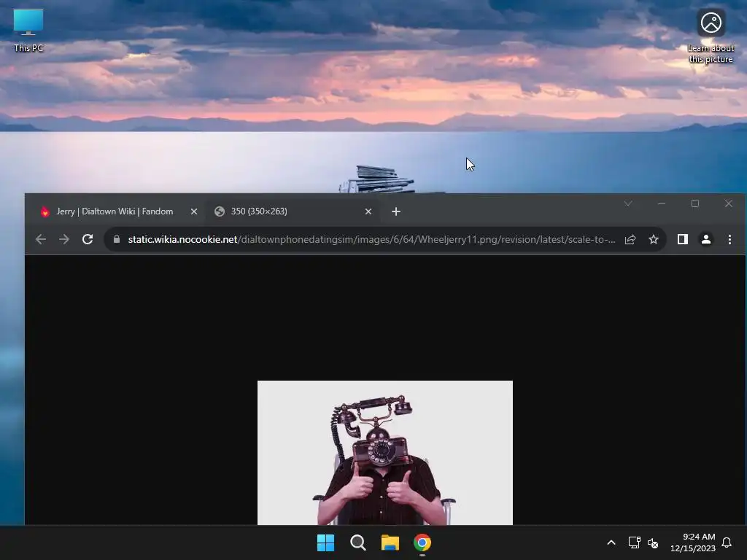This screenshot has width=747, height=560.
Task: Share this page using the share icon
Action: (x=630, y=239)
